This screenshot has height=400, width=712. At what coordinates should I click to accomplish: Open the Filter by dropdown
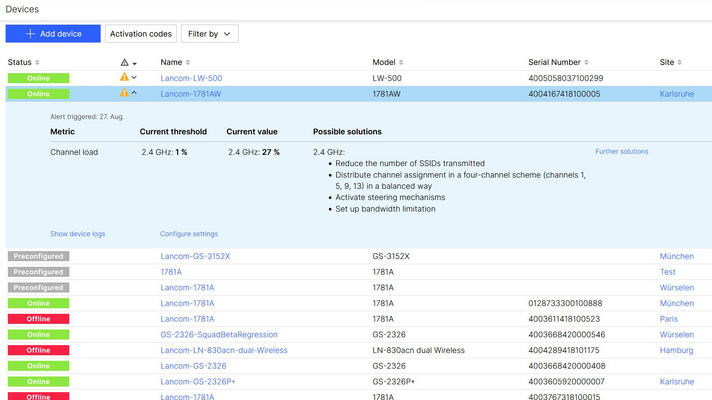pyautogui.click(x=209, y=34)
